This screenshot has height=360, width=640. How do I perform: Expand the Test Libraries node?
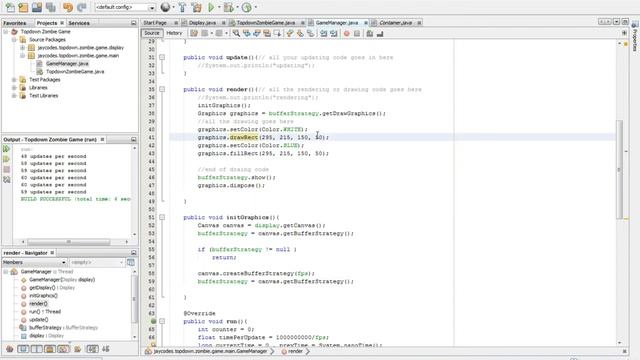click(14, 96)
